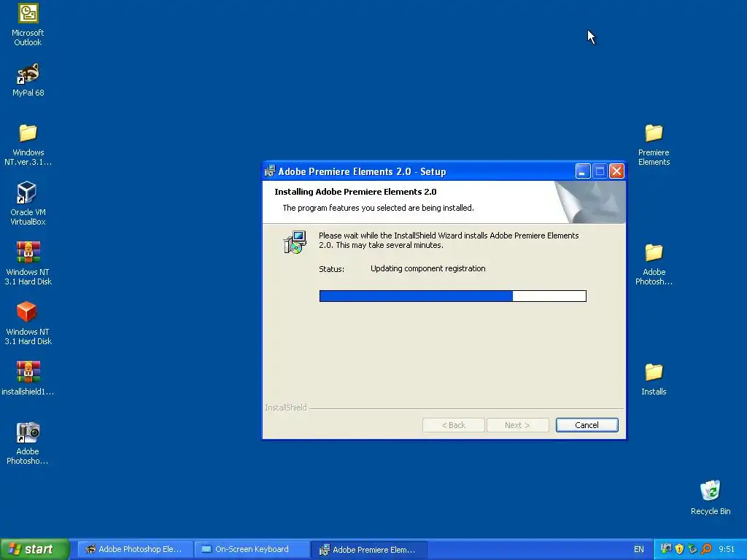Select the Recycle Bin icon
Viewport: 747px width, 560px height.
tap(711, 498)
